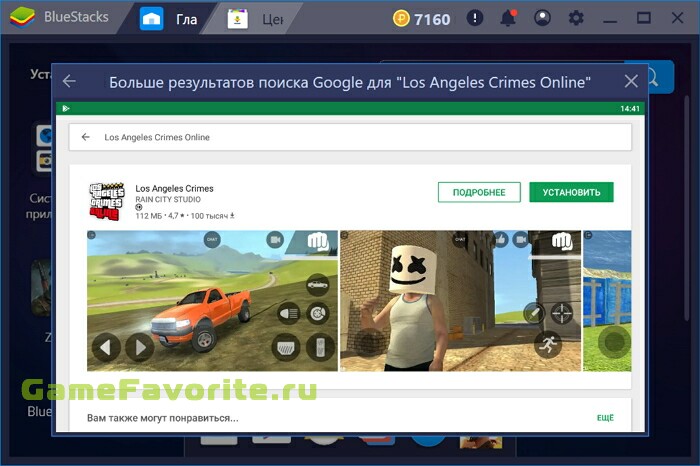This screenshot has height=466, width=700.
Task: Open the user account profile icon
Action: [542, 18]
